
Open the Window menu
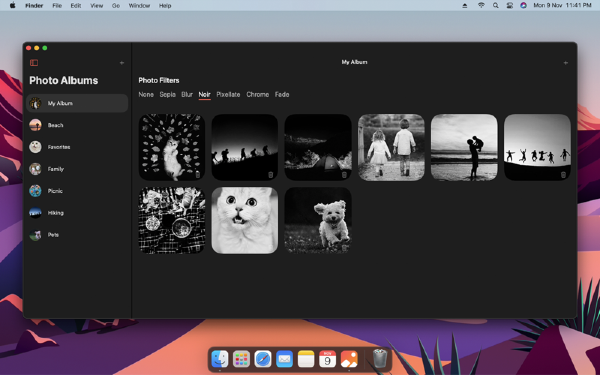coord(139,5)
